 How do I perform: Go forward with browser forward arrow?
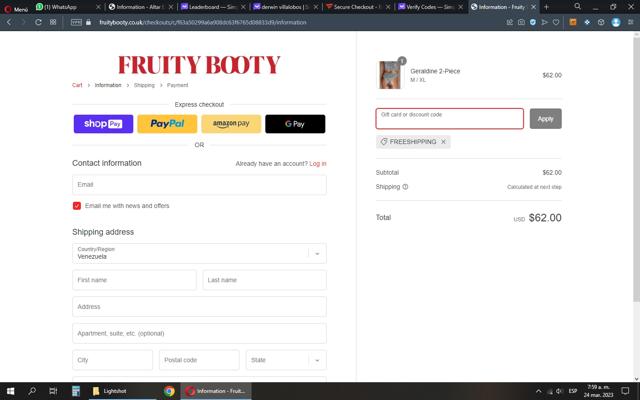[x=23, y=22]
